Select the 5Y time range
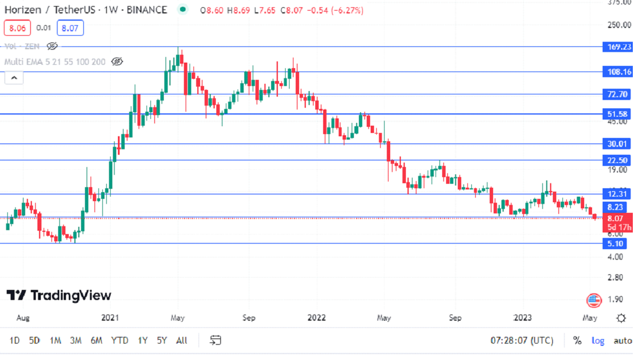The image size is (644, 362). click(162, 340)
